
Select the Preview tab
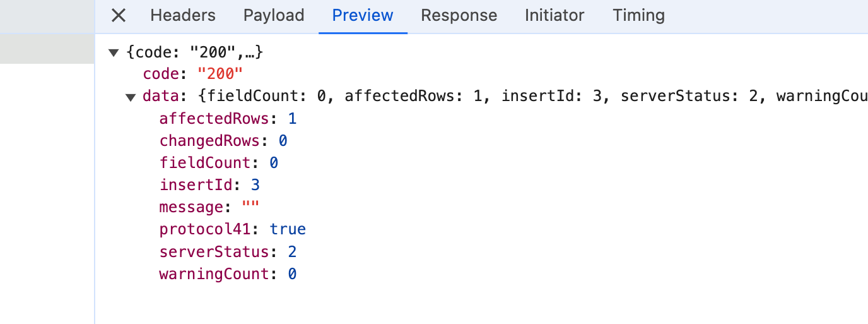click(x=363, y=16)
